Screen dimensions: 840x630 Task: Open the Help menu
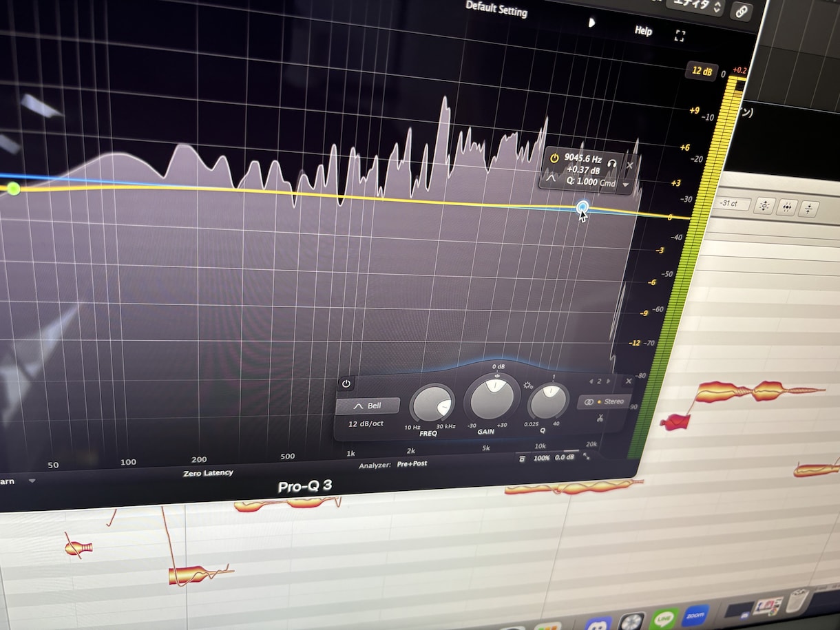click(x=643, y=31)
